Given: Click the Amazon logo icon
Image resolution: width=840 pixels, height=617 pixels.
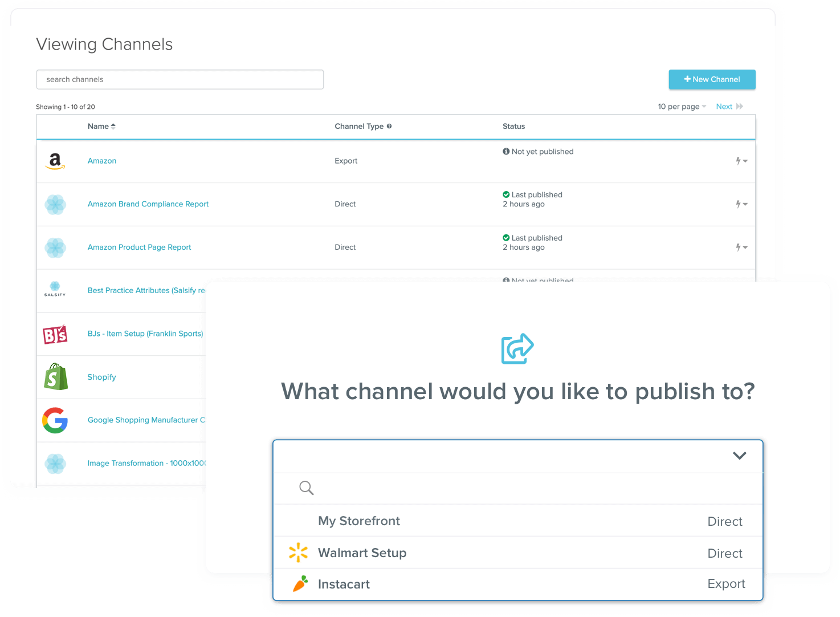Looking at the screenshot, I should pos(55,161).
